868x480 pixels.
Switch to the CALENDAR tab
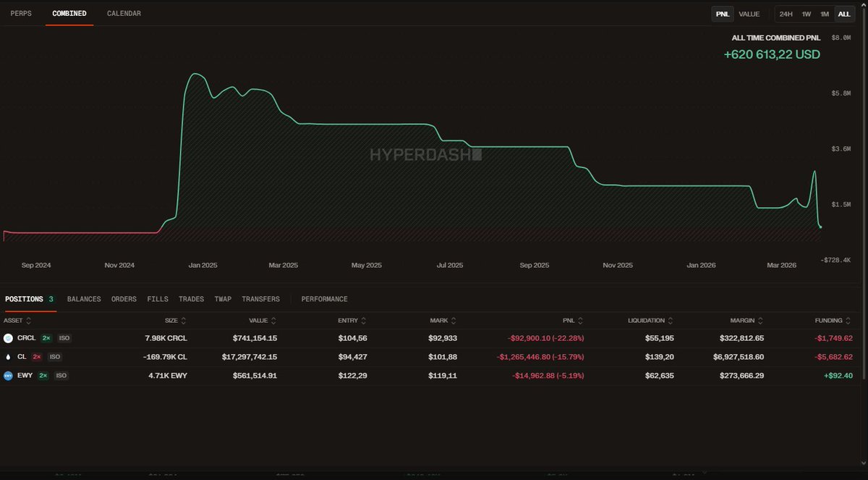(x=124, y=14)
